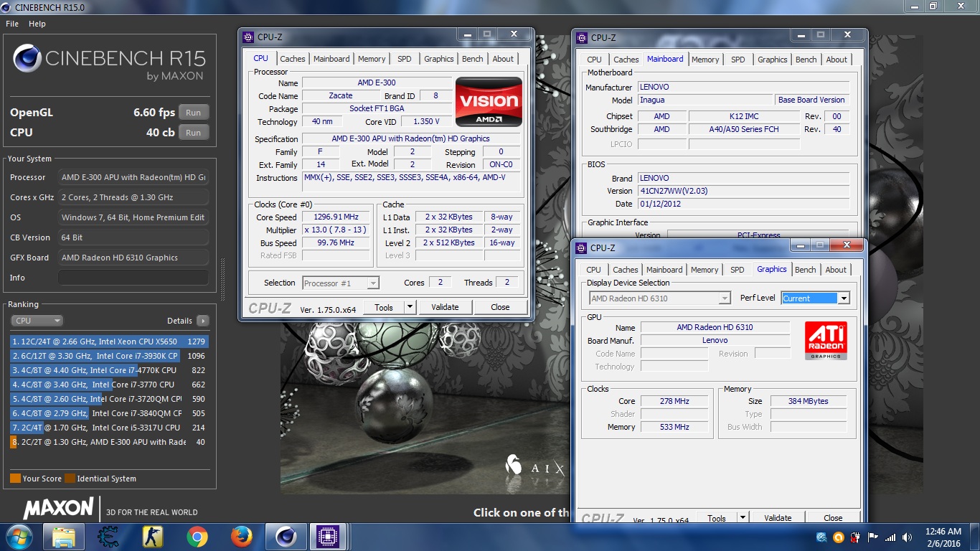Run the CPU benchmark
This screenshot has width=980, height=551.
coord(194,133)
